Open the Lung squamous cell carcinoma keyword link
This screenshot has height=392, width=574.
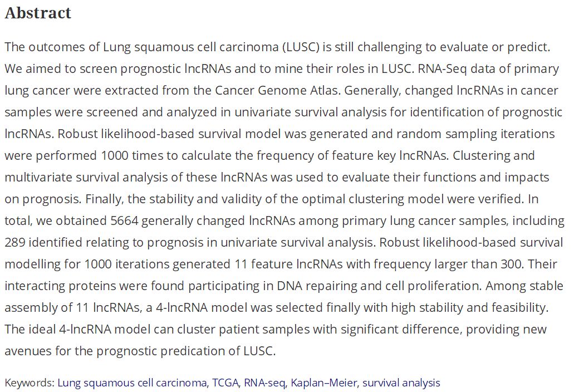(133, 383)
